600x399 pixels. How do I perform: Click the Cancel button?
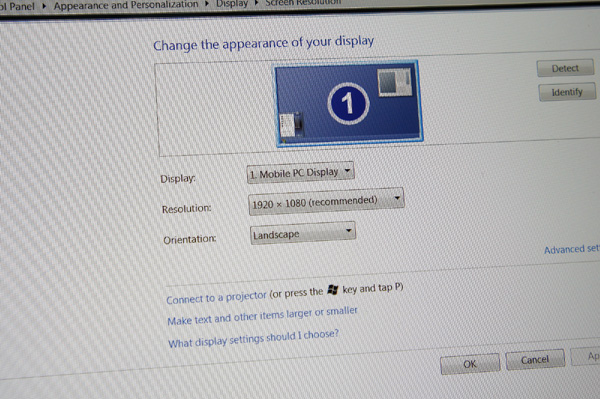(535, 360)
